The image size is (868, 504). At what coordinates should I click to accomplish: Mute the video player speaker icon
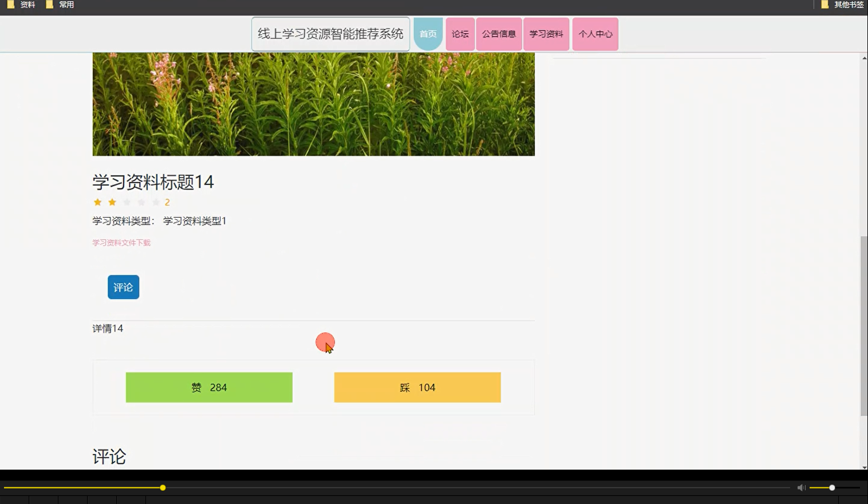(801, 487)
